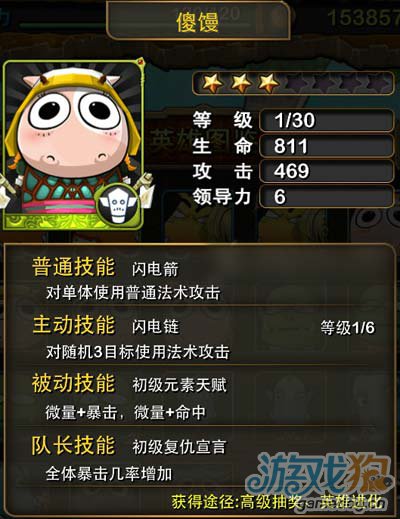The height and width of the screenshot is (519, 400).
Task: Select the third gold star
Action: tap(269, 83)
